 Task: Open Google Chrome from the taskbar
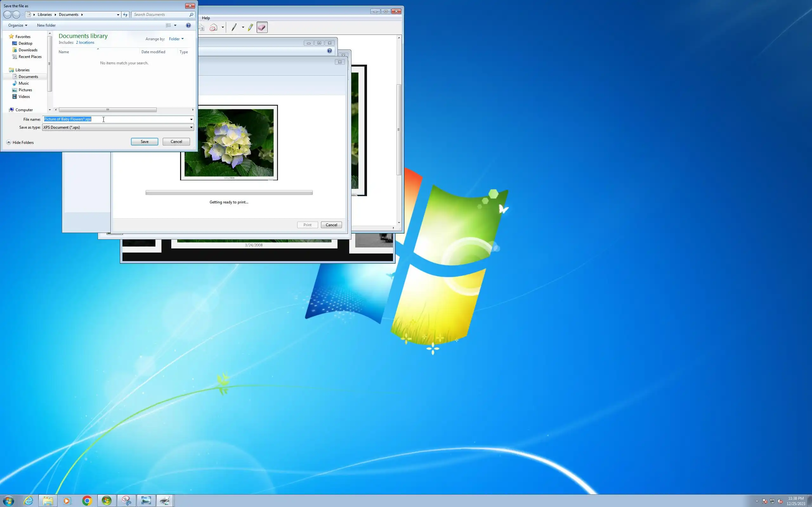click(x=87, y=501)
